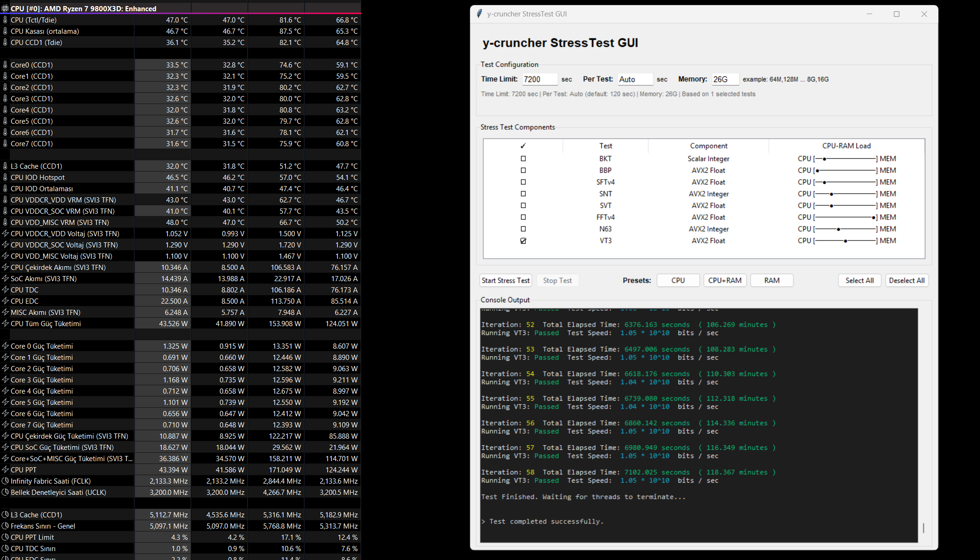Click lightning icon beside CPU VDDCR_VDD Voltaj
Image resolution: width=980 pixels, height=560 pixels.
pyautogui.click(x=5, y=233)
